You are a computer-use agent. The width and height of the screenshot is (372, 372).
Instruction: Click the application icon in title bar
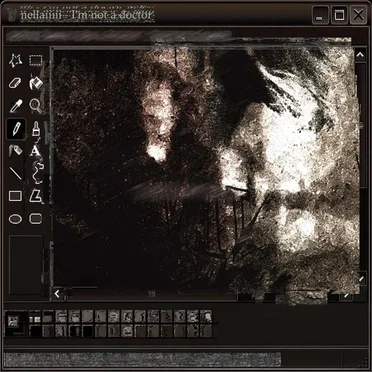click(x=13, y=15)
